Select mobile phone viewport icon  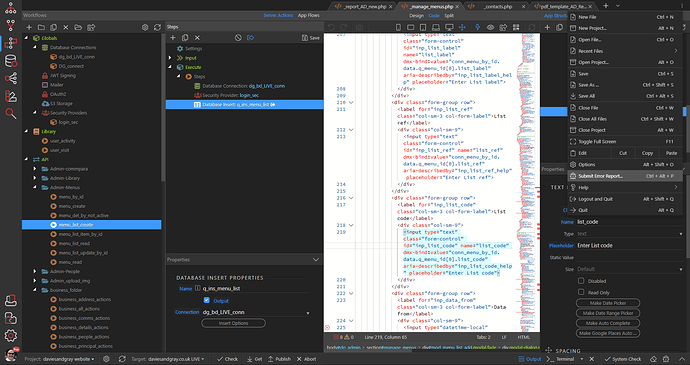pos(398,27)
